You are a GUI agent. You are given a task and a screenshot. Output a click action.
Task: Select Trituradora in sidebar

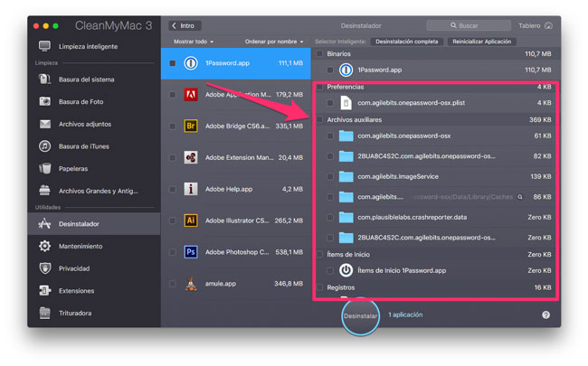[x=94, y=313]
